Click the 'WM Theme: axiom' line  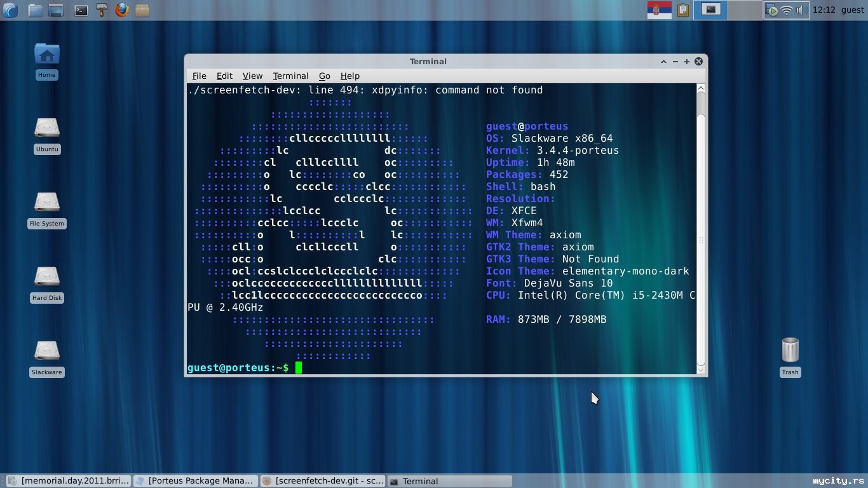[534, 235]
